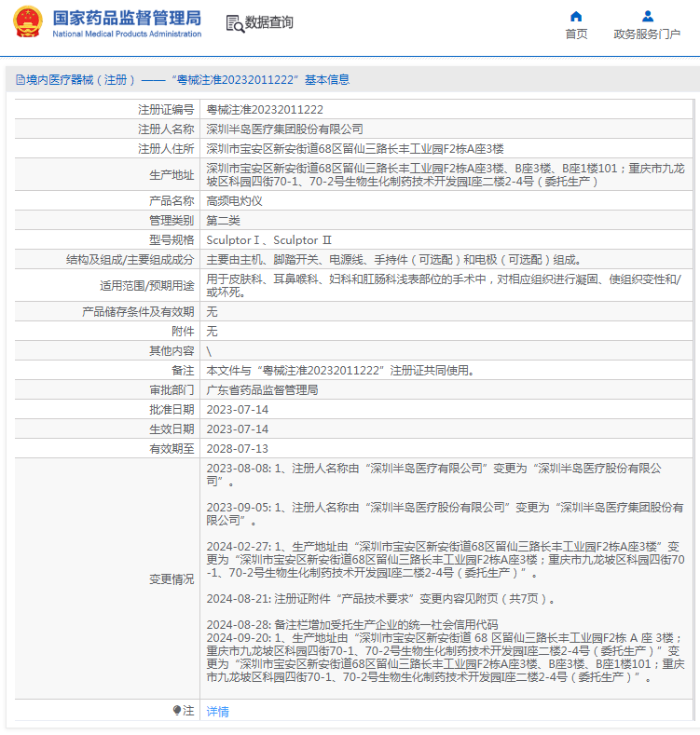Click the 备注 row label

tap(183, 371)
